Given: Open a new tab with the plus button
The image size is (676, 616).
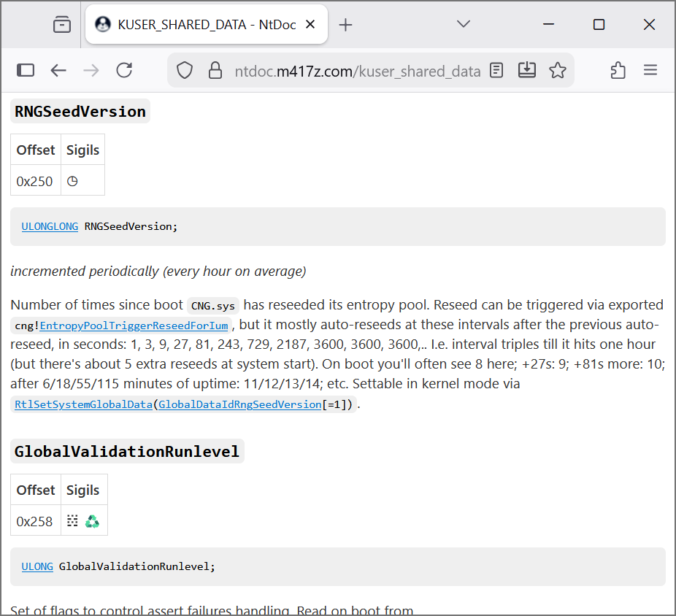Looking at the screenshot, I should point(345,25).
